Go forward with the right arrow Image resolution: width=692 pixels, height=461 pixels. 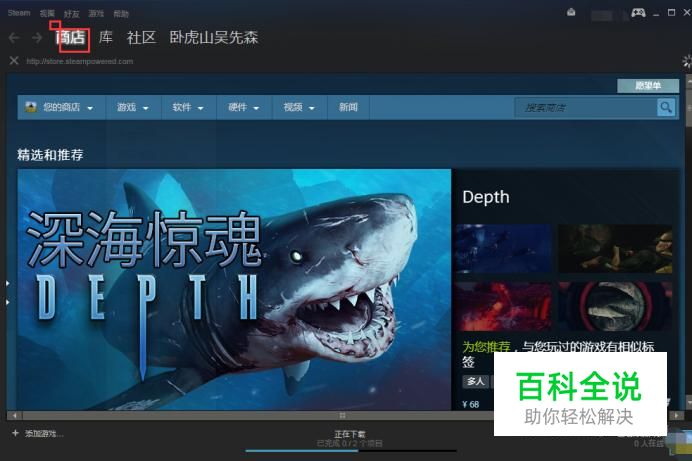coord(37,38)
